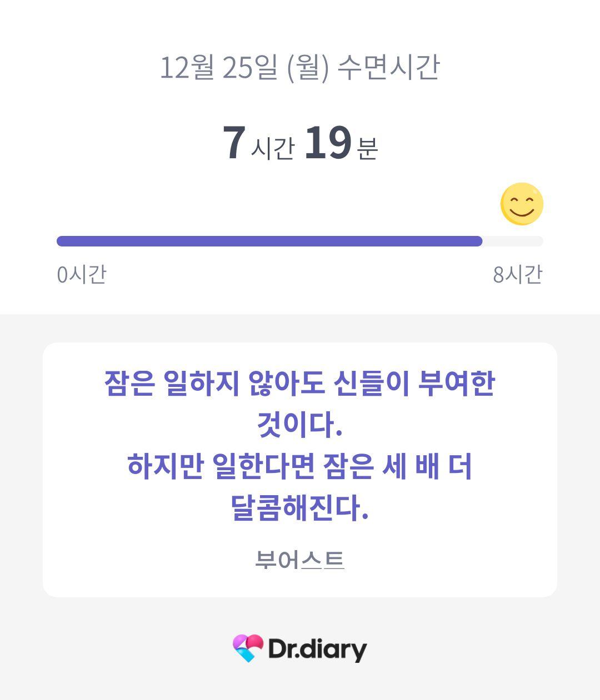
Task: Click the quote line 것이다.
Action: [x=299, y=425]
